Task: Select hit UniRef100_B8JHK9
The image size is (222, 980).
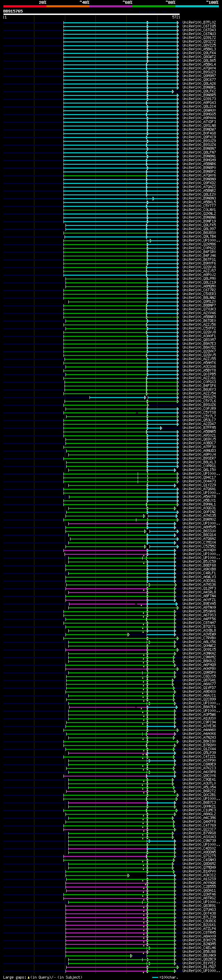Action: (x=199, y=955)
